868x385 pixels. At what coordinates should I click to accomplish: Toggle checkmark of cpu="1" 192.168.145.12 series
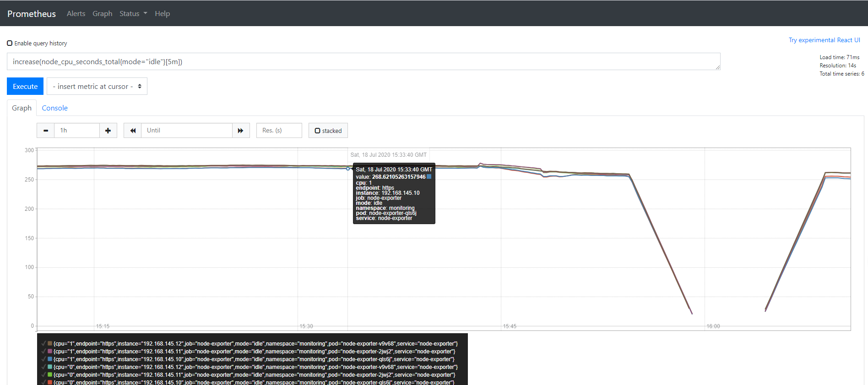click(43, 343)
